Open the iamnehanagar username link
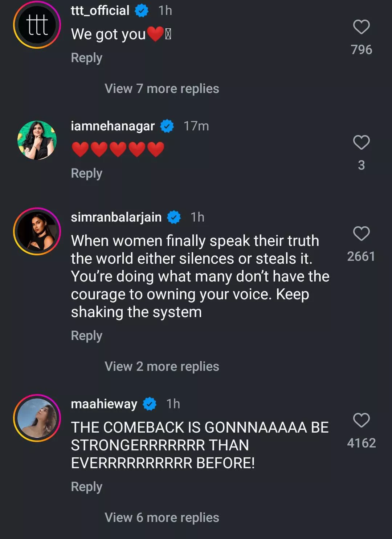Viewport: 392px width, 539px height. [113, 126]
